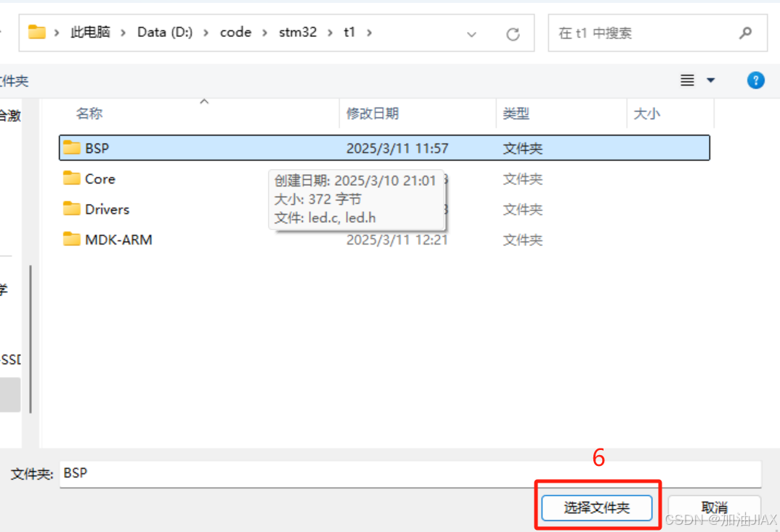Click the date 2025/3/11 12:21 cell
The image size is (780, 532).
[397, 240]
